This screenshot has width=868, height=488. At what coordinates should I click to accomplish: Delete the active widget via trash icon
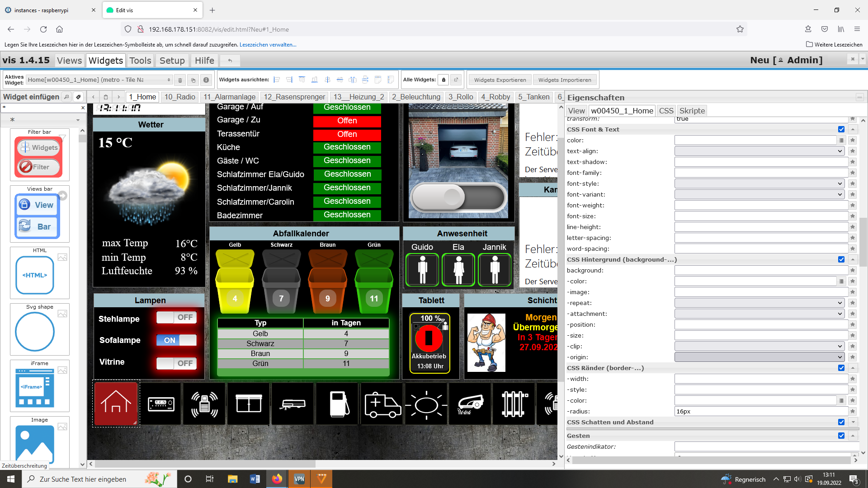[180, 80]
